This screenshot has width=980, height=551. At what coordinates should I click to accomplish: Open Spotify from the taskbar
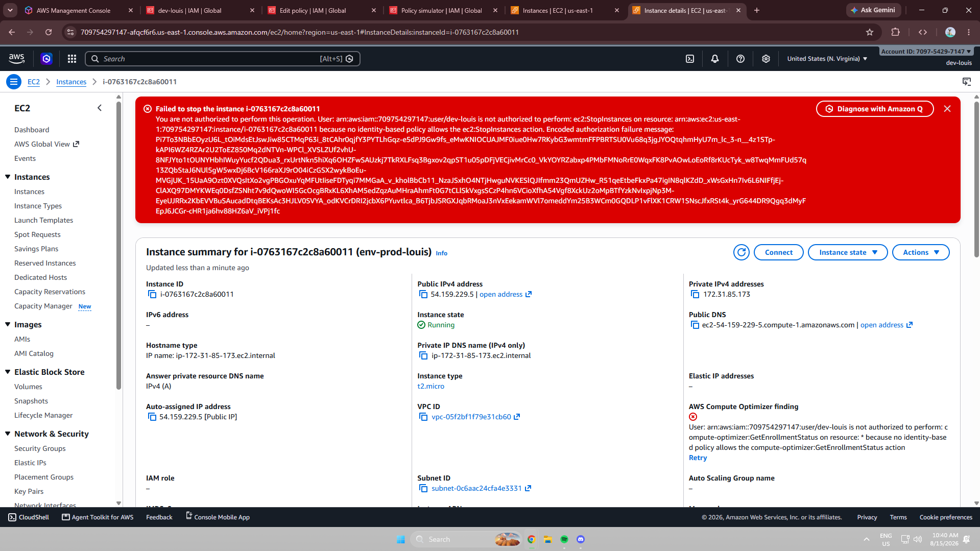[564, 539]
